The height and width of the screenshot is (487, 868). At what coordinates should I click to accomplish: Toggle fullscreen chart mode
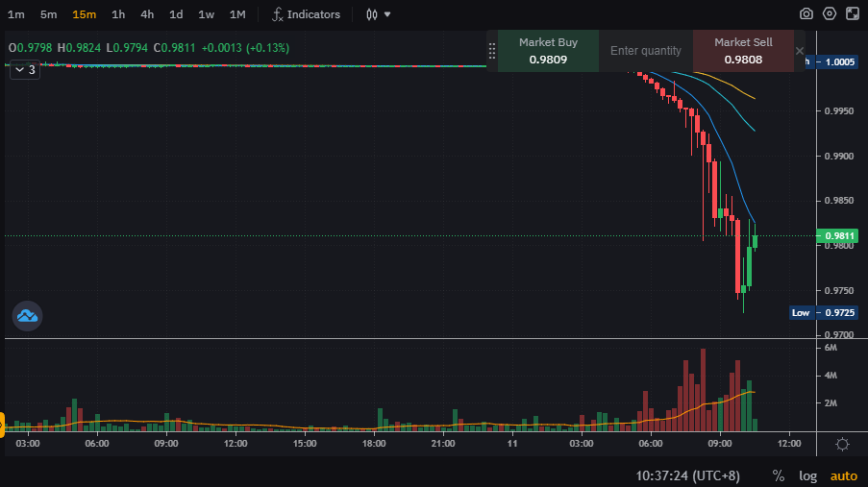click(853, 13)
